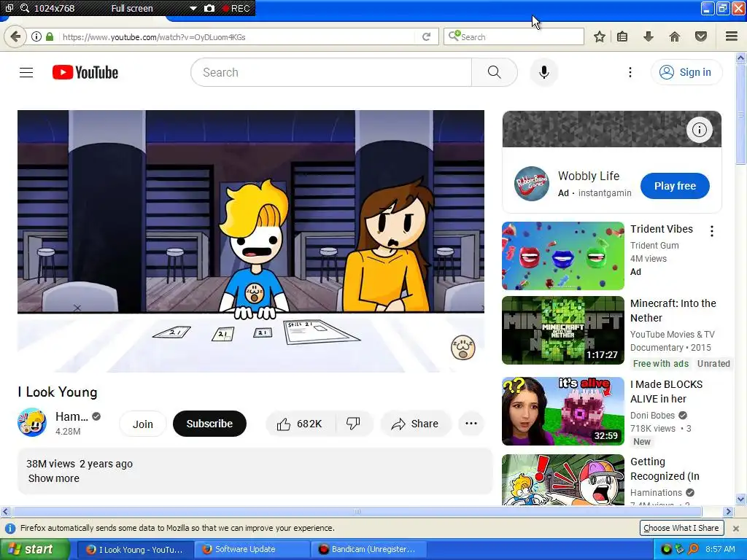Share the I Look Young video
This screenshot has height=560, width=747.
pyautogui.click(x=415, y=424)
